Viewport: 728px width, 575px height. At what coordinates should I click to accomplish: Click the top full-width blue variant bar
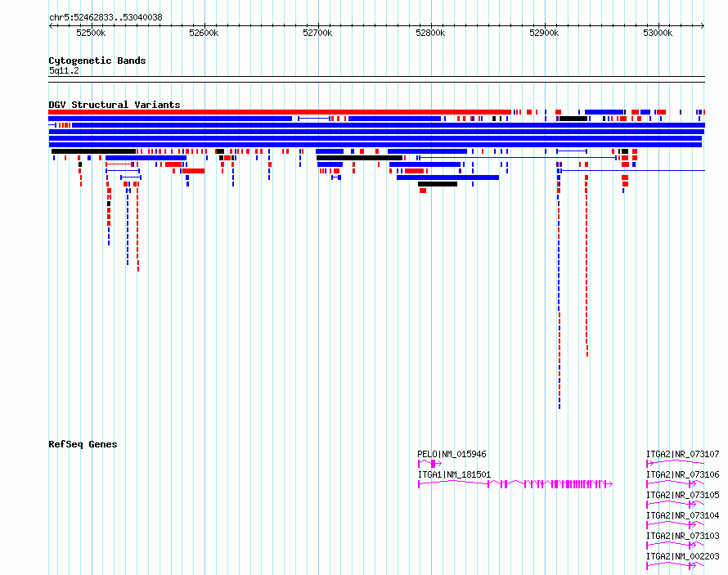pos(389,125)
